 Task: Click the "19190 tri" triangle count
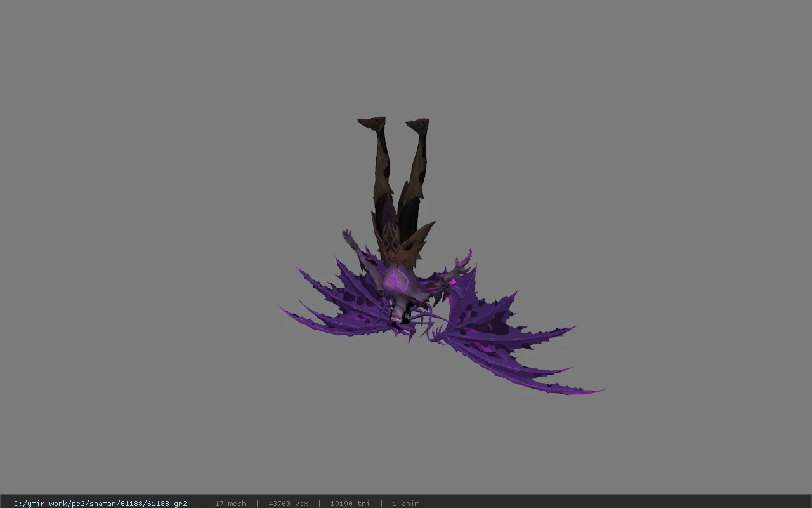(x=350, y=504)
